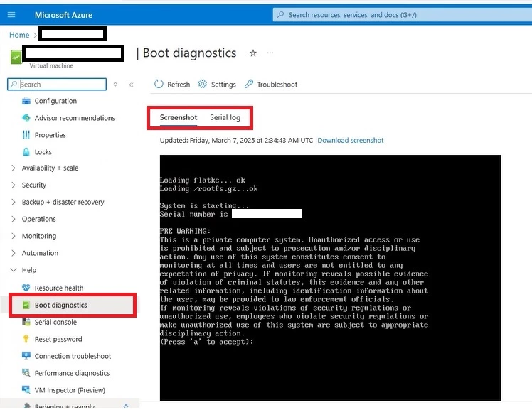Click the Advisor recommendations cloud icon
Image resolution: width=532 pixels, height=410 pixels.
26,118
